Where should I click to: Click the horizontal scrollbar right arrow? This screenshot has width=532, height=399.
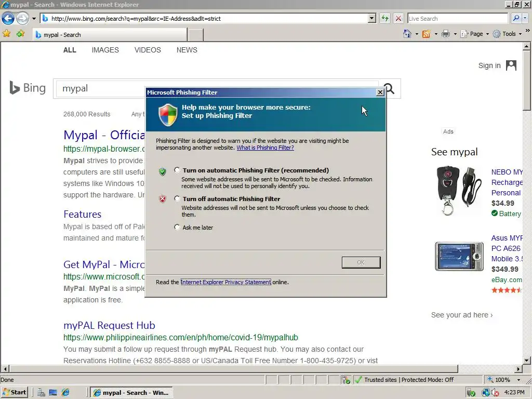click(518, 369)
